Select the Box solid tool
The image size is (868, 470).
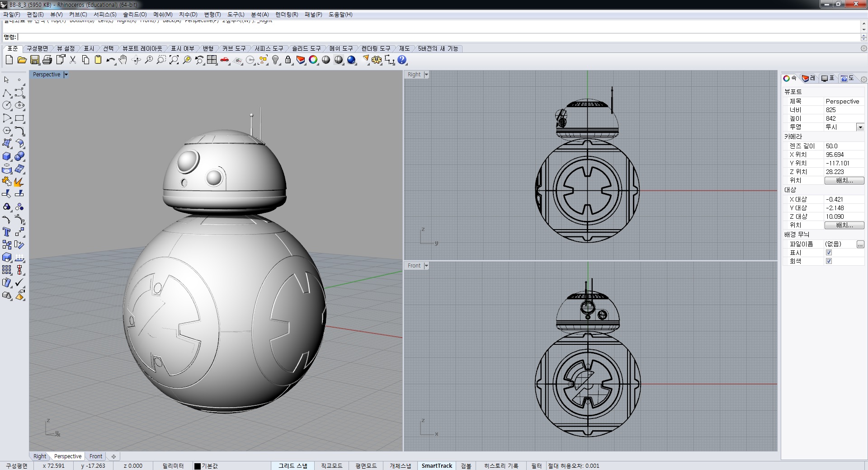tap(7, 156)
